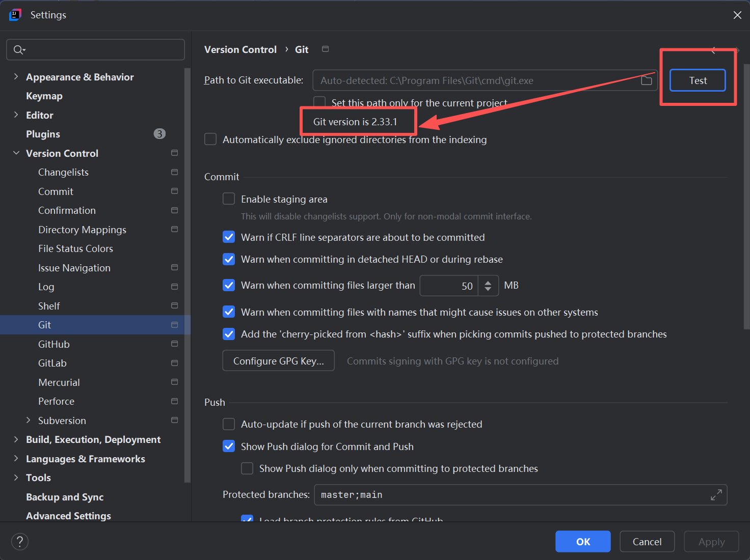The width and height of the screenshot is (750, 560).
Task: Close the Settings dialog with X
Action: [737, 15]
